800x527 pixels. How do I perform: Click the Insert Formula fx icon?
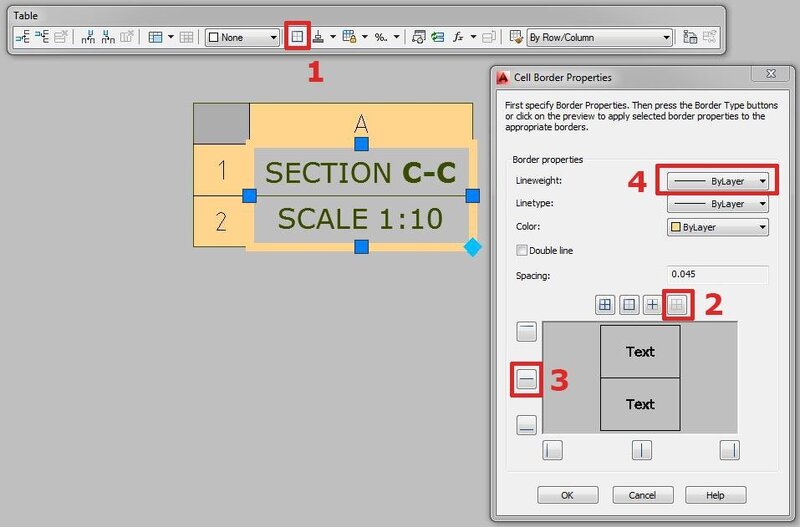tap(458, 37)
